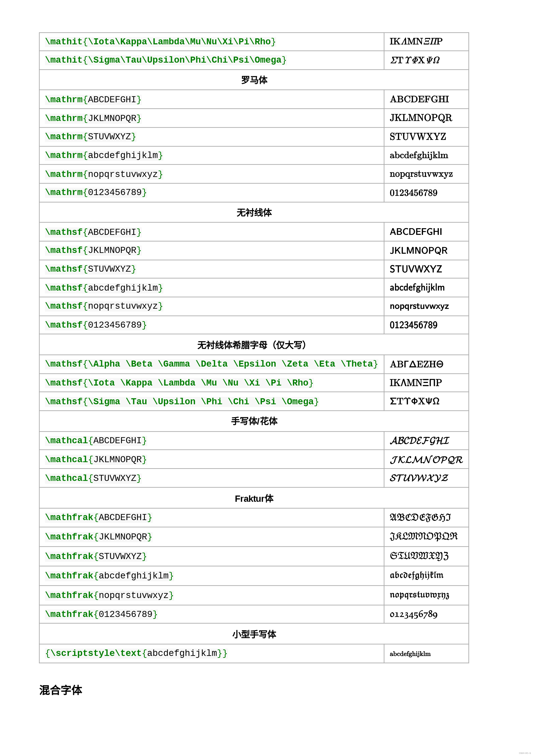Select the 无衬线体 section heading

pyautogui.click(x=254, y=213)
